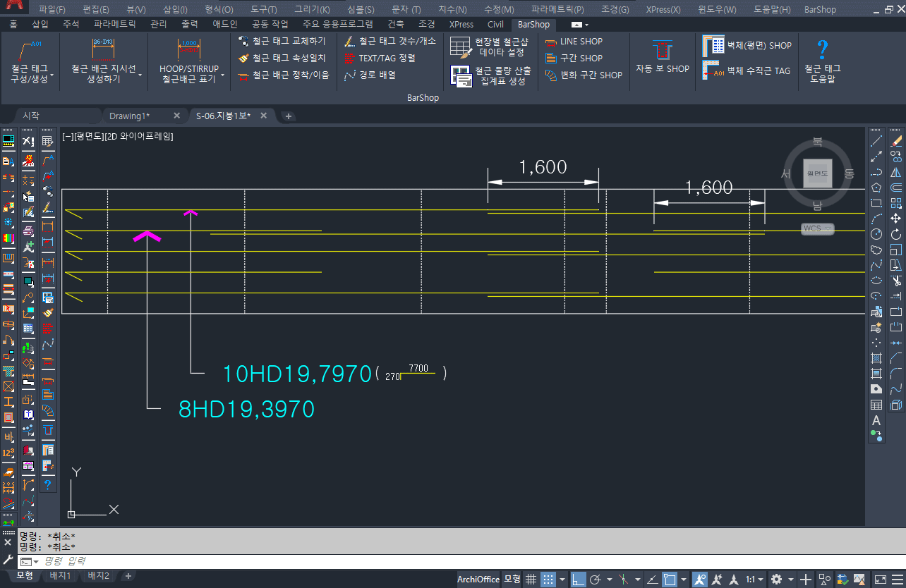906x588 pixels.
Task: Toggle ortho mode in the status bar
Action: (578, 580)
